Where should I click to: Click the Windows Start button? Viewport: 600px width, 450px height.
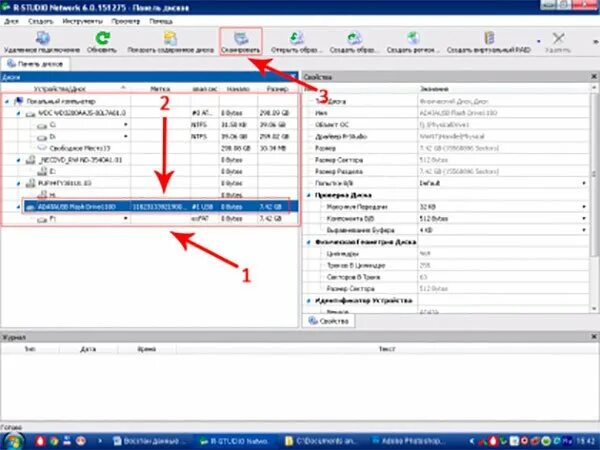point(13,441)
